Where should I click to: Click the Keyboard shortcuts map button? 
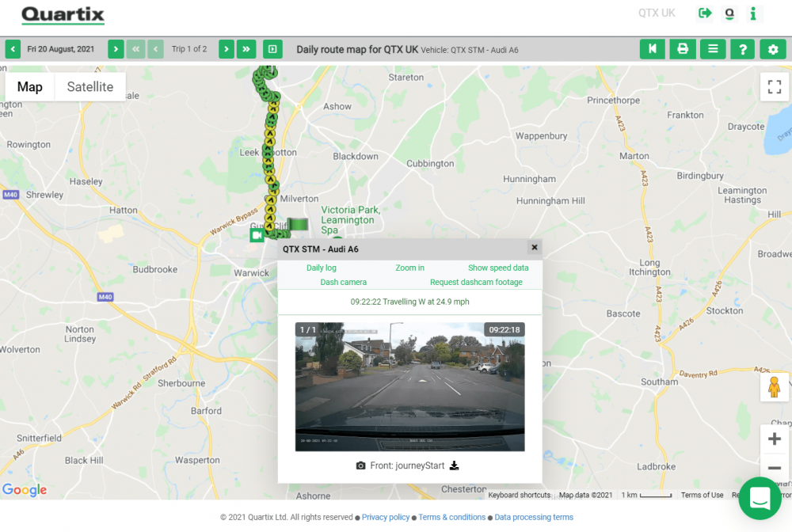pyautogui.click(x=520, y=495)
